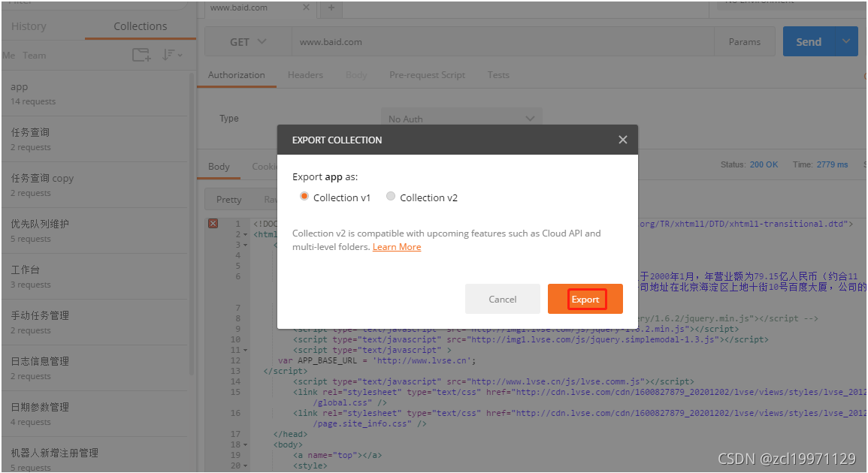Screen dimensions: 868x473
Task: Close the Export Collection dialog
Action: (623, 140)
